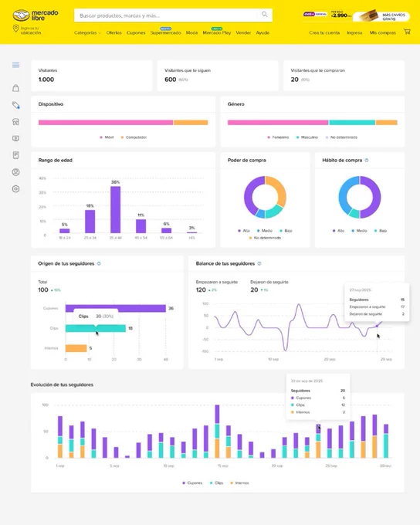Expand the Categorías dropdown
The height and width of the screenshot is (525, 420).
tap(87, 32)
